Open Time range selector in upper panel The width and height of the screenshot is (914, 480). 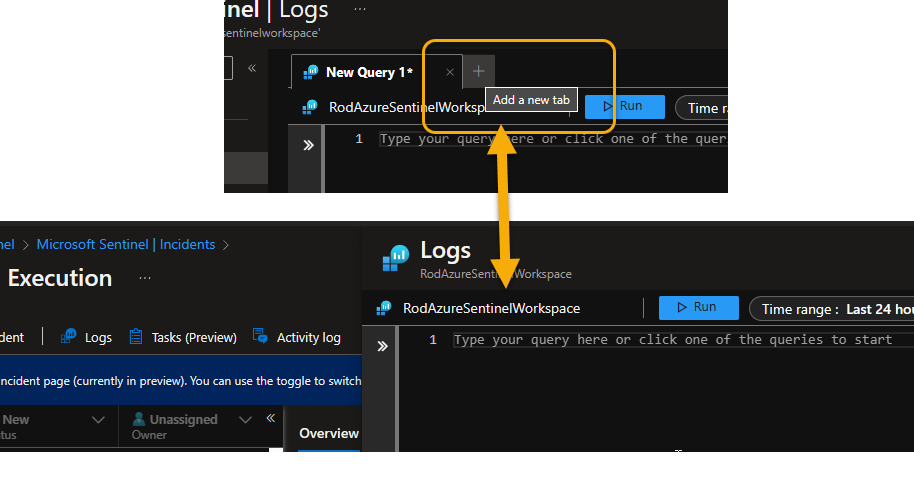point(702,108)
